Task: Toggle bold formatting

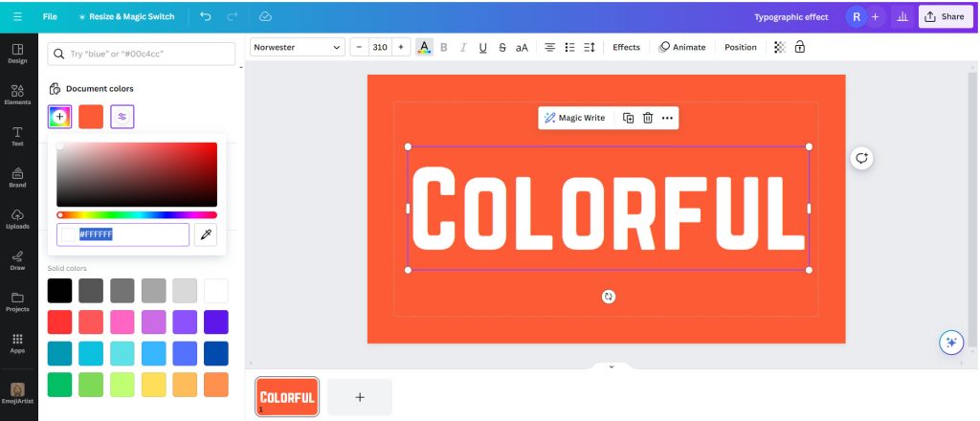Action: [443, 47]
